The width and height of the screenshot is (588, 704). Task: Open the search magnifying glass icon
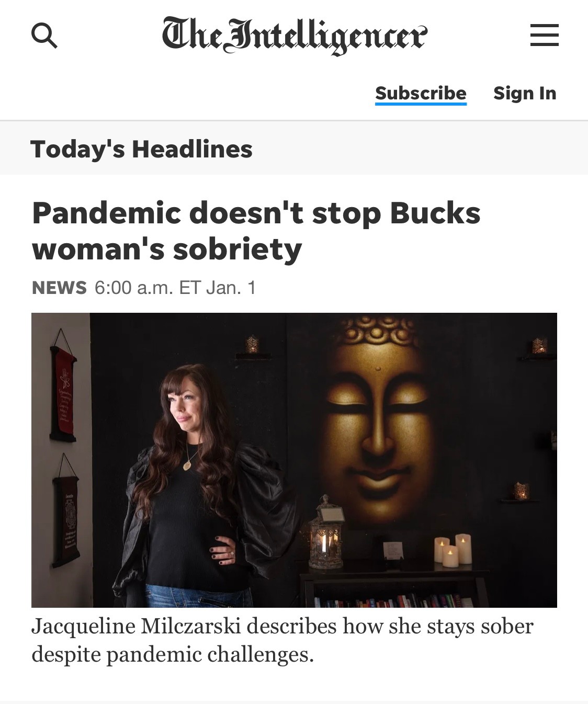point(44,36)
